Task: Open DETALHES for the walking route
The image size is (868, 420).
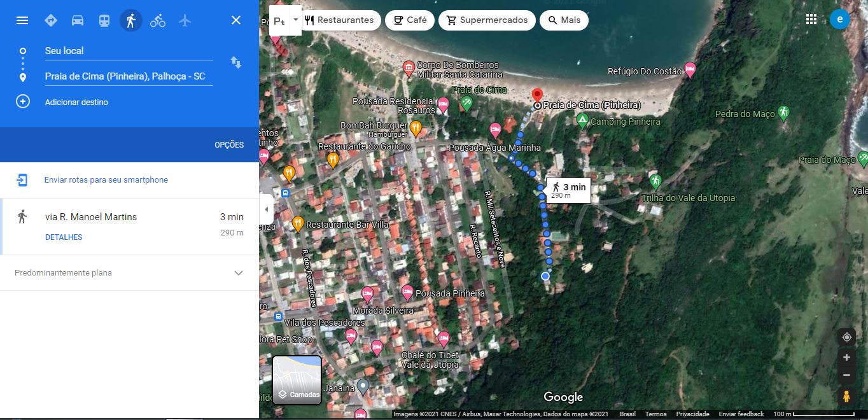Action: tap(62, 237)
